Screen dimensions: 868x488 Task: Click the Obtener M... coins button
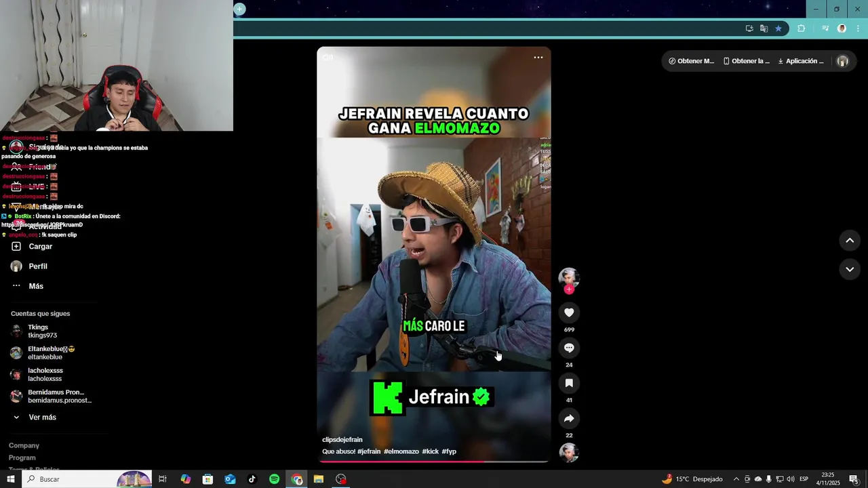(691, 61)
